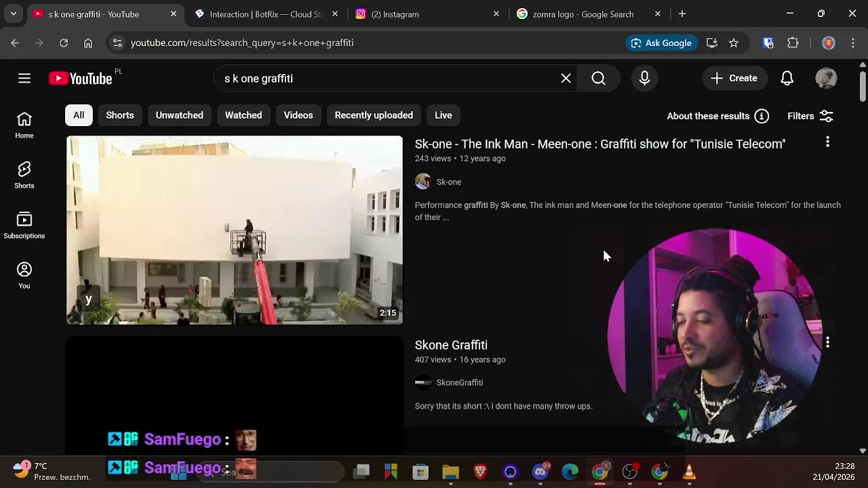Open the install app icon in address bar

712,43
